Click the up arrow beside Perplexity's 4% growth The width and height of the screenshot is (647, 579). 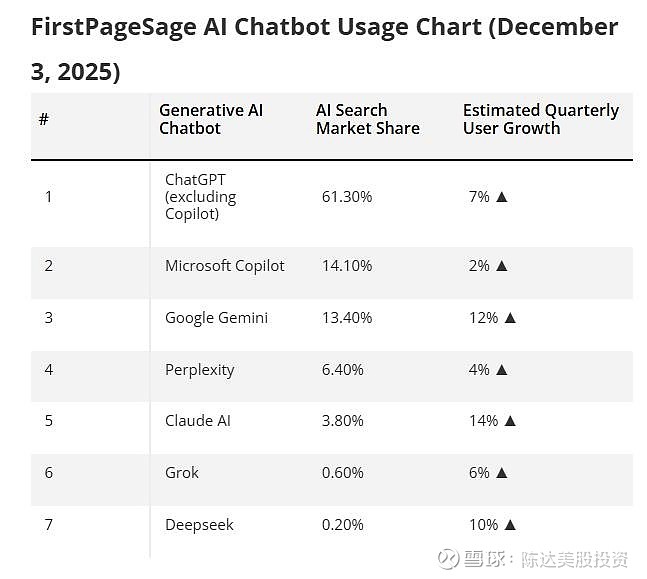coord(502,370)
